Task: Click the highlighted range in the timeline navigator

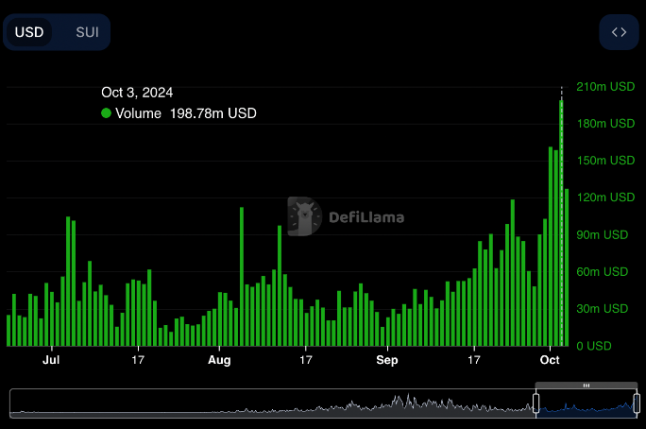Action: tap(586, 404)
